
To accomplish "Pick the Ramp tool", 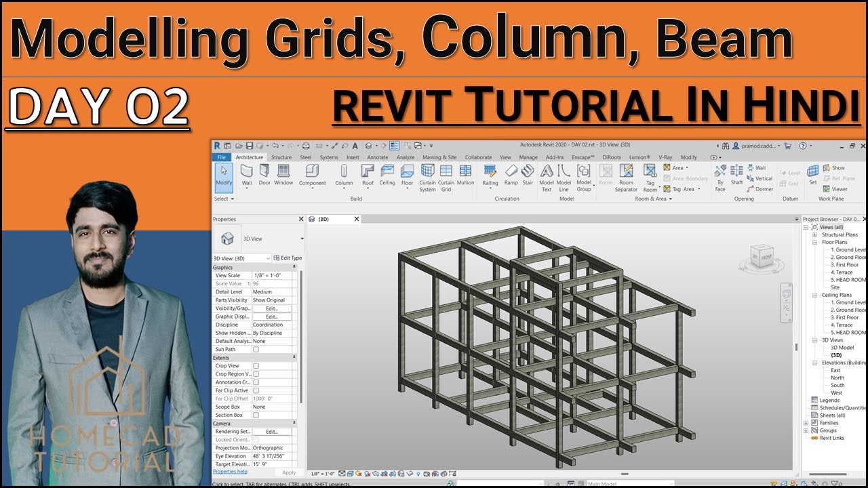I will point(511,174).
